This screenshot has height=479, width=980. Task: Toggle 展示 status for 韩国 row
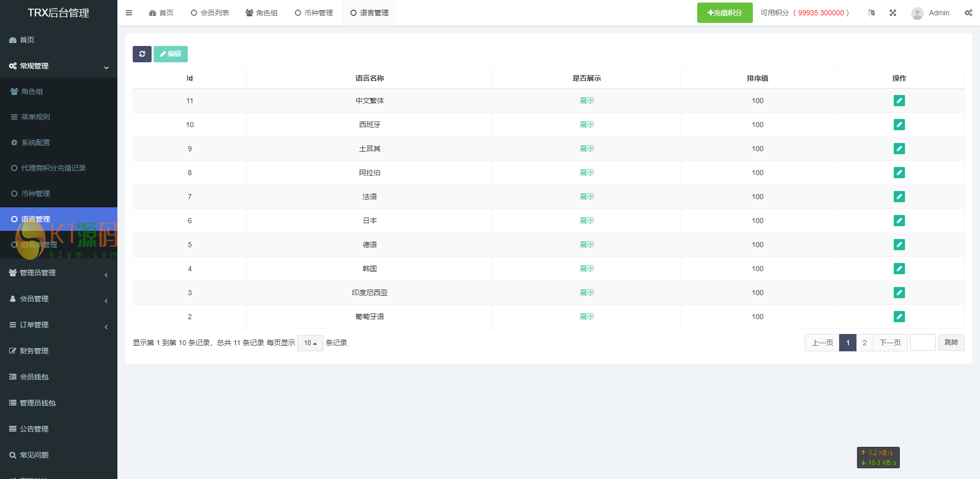point(586,269)
